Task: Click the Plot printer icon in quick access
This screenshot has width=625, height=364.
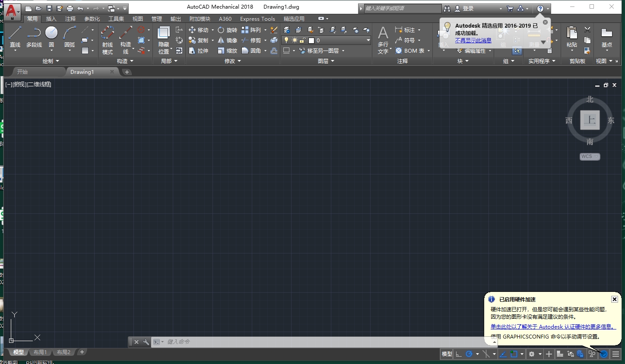Action: pyautogui.click(x=70, y=8)
